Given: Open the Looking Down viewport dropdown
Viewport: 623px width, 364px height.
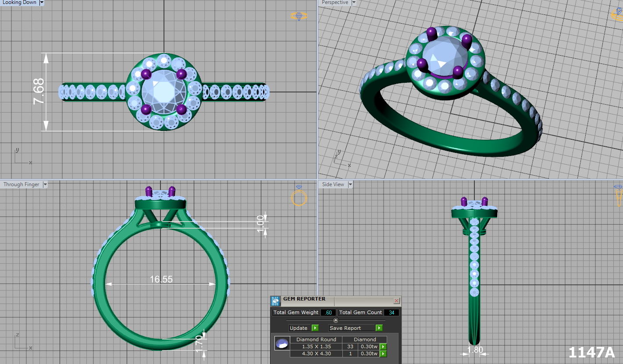Looking at the screenshot, I should point(42,3).
